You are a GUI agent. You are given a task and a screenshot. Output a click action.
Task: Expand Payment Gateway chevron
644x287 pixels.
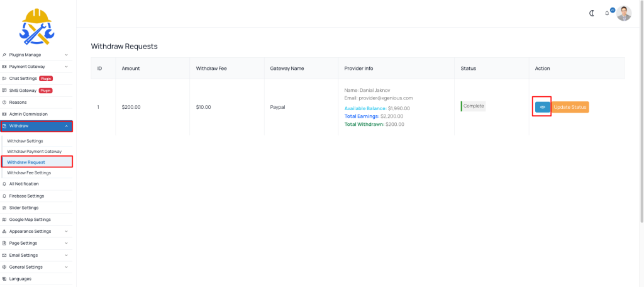click(x=66, y=67)
